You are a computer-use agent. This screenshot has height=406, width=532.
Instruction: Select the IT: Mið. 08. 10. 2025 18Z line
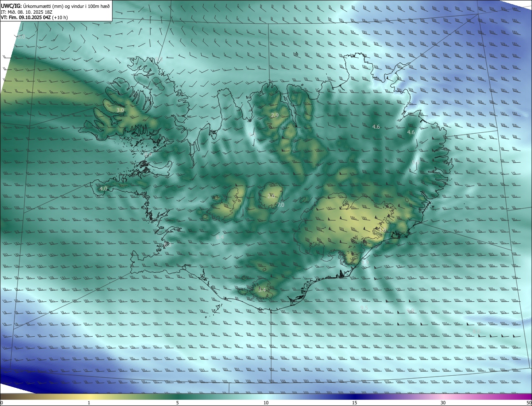27,12
